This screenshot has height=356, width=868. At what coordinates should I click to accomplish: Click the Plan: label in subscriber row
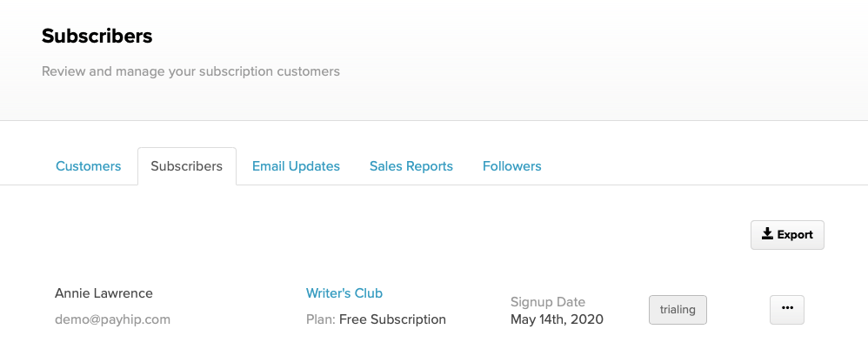point(321,319)
